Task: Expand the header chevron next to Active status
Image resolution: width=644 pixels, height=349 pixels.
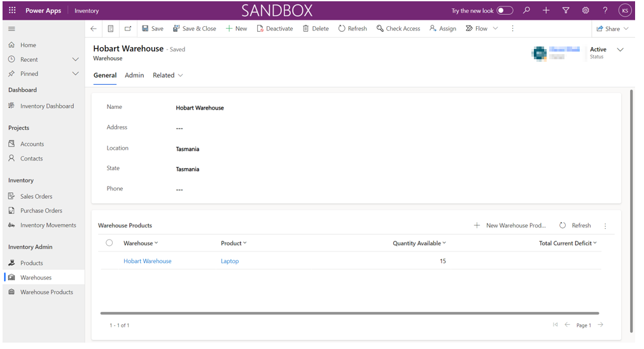Action: 620,50
